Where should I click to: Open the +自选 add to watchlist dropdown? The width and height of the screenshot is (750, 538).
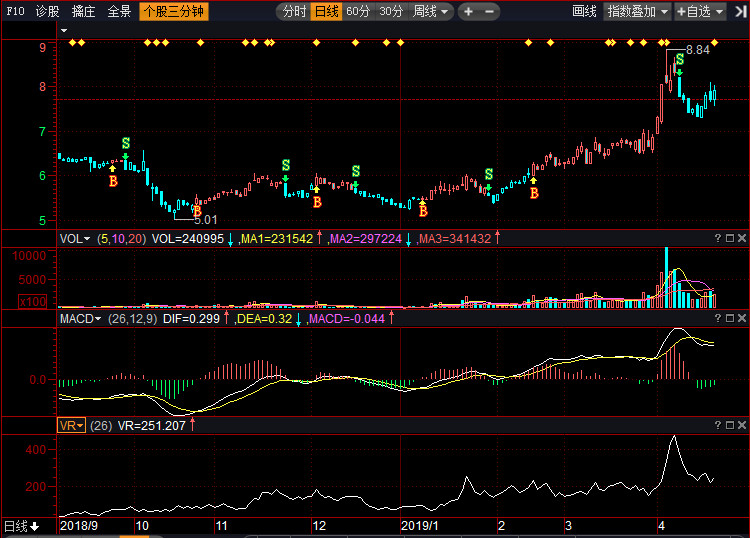700,11
